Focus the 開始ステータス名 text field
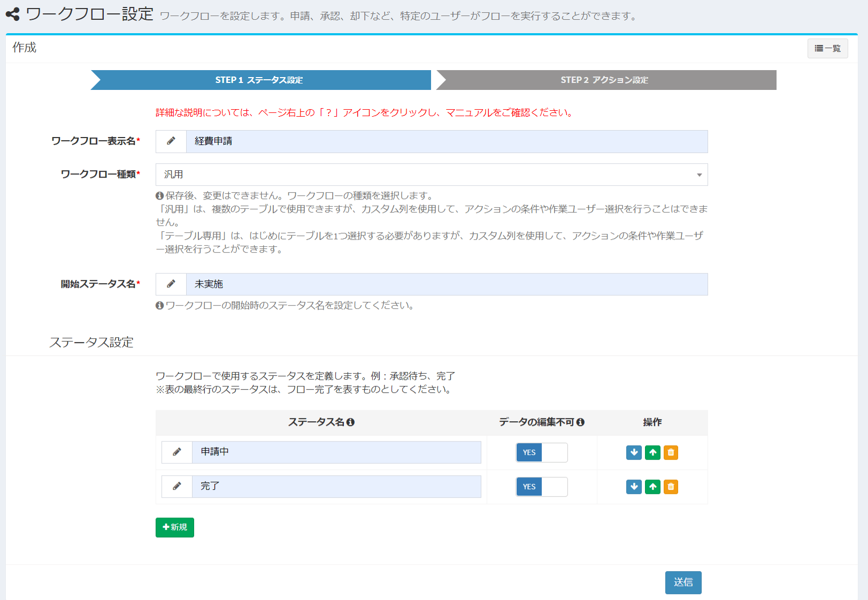868x600 pixels. pyautogui.click(x=446, y=284)
